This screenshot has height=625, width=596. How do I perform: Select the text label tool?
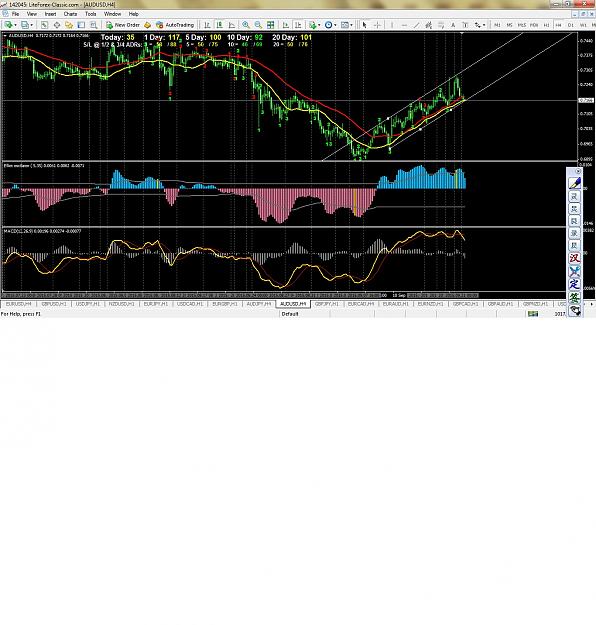[465, 25]
